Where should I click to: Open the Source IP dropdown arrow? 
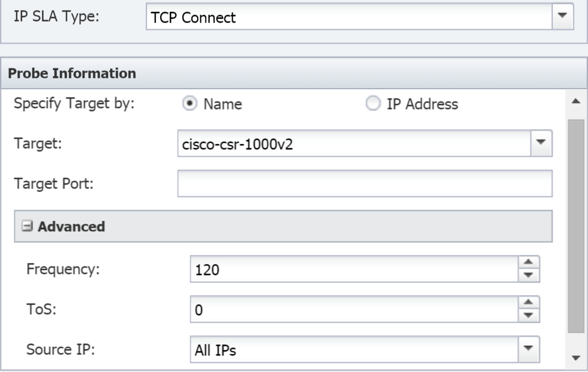(528, 349)
